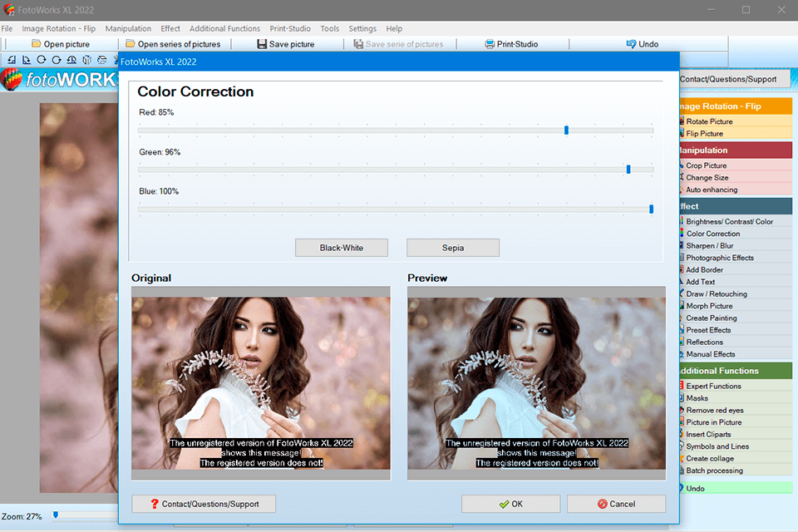
Task: Click the Original image thumbnail
Action: pos(261,383)
